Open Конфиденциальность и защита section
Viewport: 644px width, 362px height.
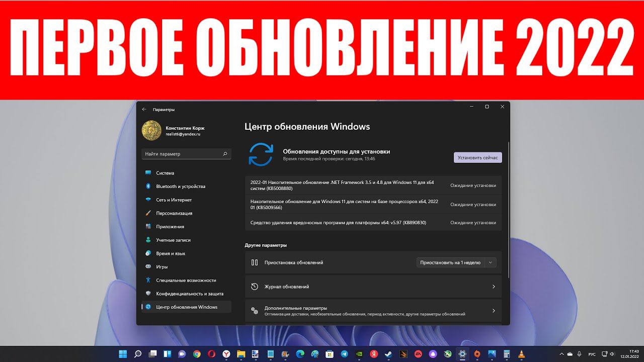click(x=187, y=294)
